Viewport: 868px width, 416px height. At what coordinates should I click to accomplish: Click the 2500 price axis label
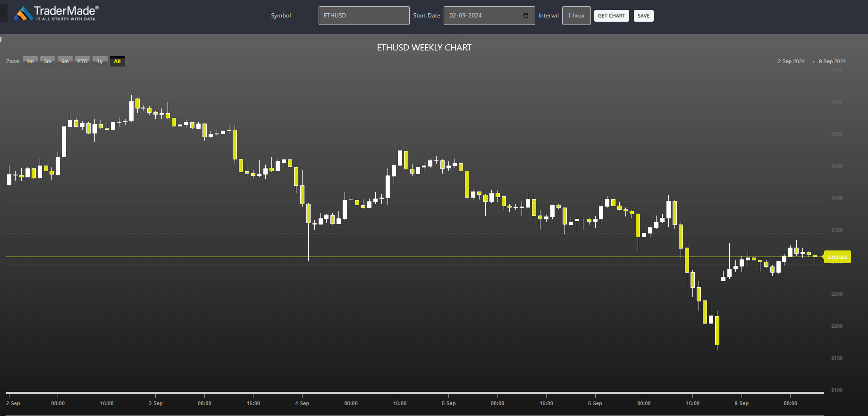tap(837, 134)
